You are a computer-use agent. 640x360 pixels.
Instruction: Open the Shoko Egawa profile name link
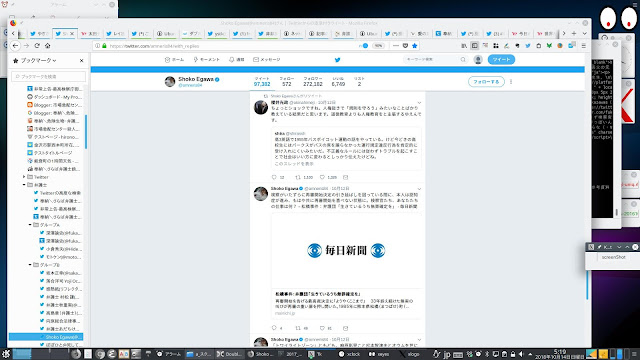(196, 79)
